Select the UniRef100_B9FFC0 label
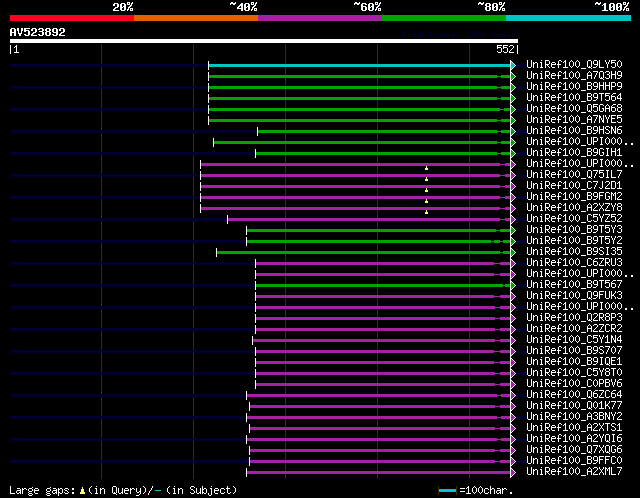The height and width of the screenshot is (498, 640). pyautogui.click(x=574, y=461)
